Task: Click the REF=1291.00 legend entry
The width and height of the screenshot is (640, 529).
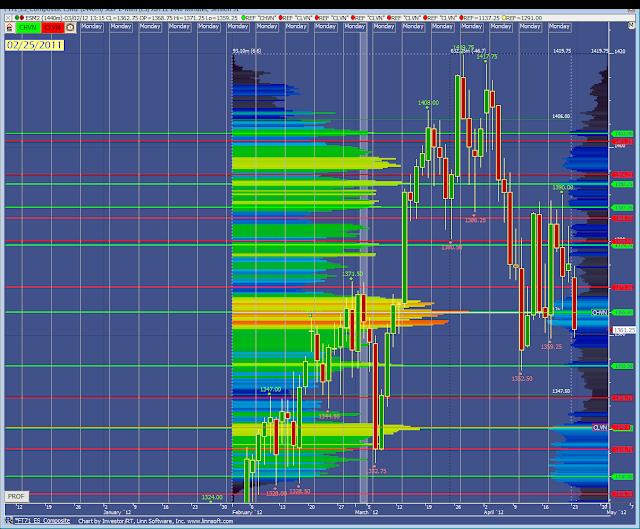Action: [x=522, y=18]
